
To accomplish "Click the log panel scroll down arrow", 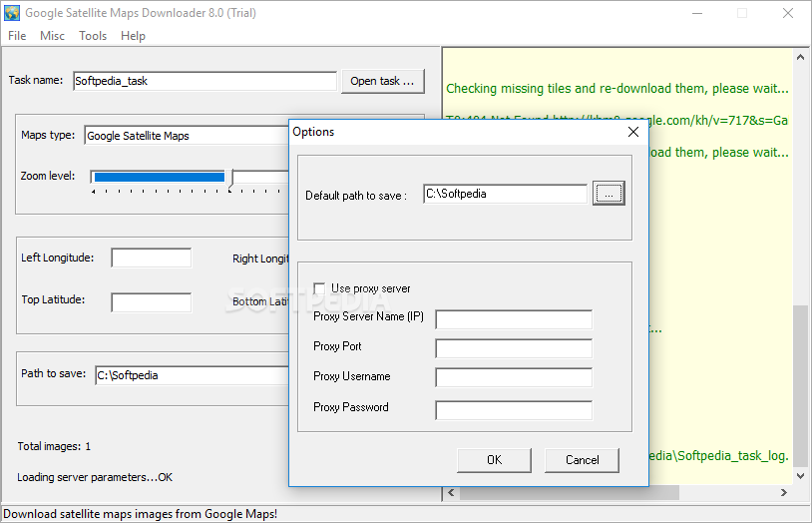I will pos(801,476).
